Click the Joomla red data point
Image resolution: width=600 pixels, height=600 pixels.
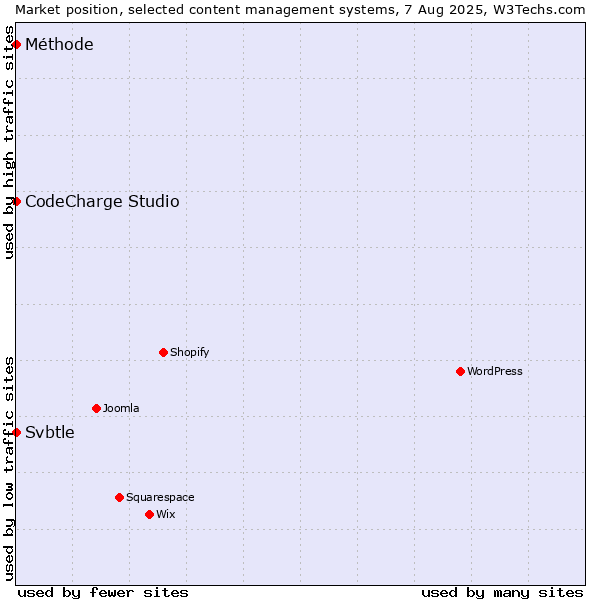point(96,409)
